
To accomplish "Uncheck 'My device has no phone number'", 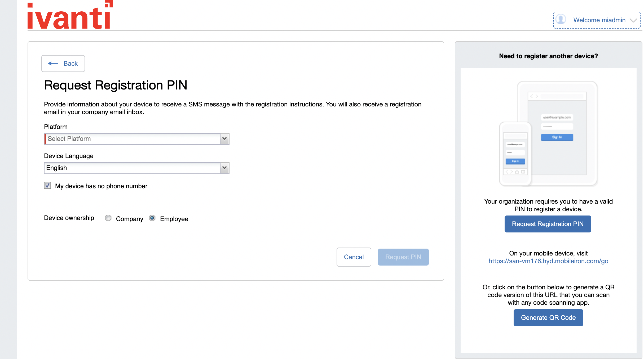I will pyautogui.click(x=47, y=186).
